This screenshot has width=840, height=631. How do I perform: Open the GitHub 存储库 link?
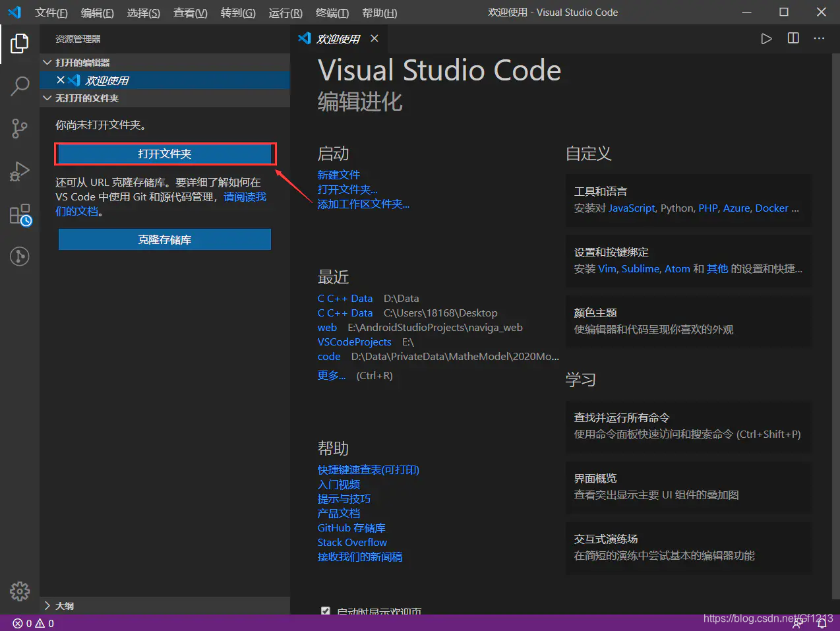pyautogui.click(x=351, y=527)
